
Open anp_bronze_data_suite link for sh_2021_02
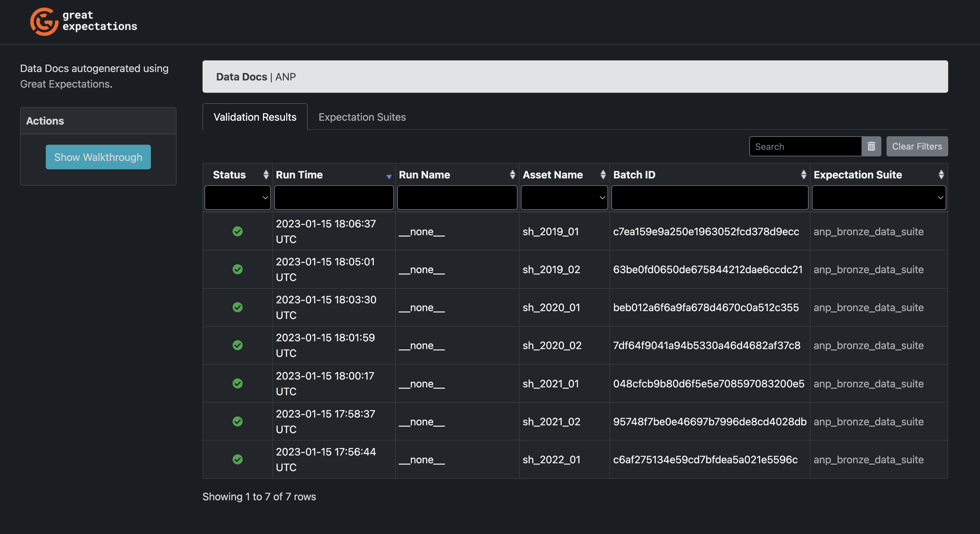click(x=868, y=422)
